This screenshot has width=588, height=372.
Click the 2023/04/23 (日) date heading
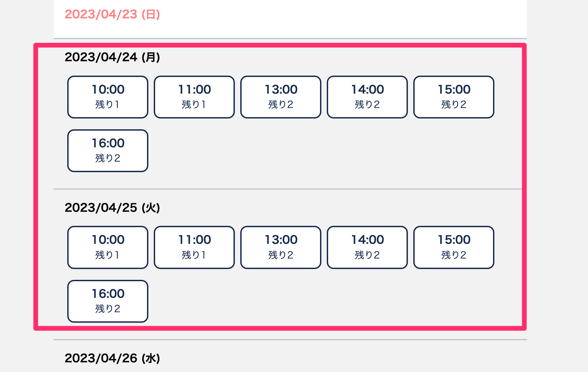[112, 14]
